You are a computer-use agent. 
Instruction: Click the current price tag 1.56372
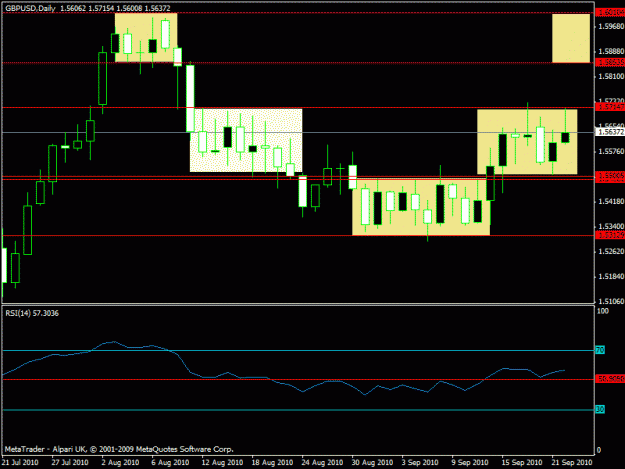610,132
